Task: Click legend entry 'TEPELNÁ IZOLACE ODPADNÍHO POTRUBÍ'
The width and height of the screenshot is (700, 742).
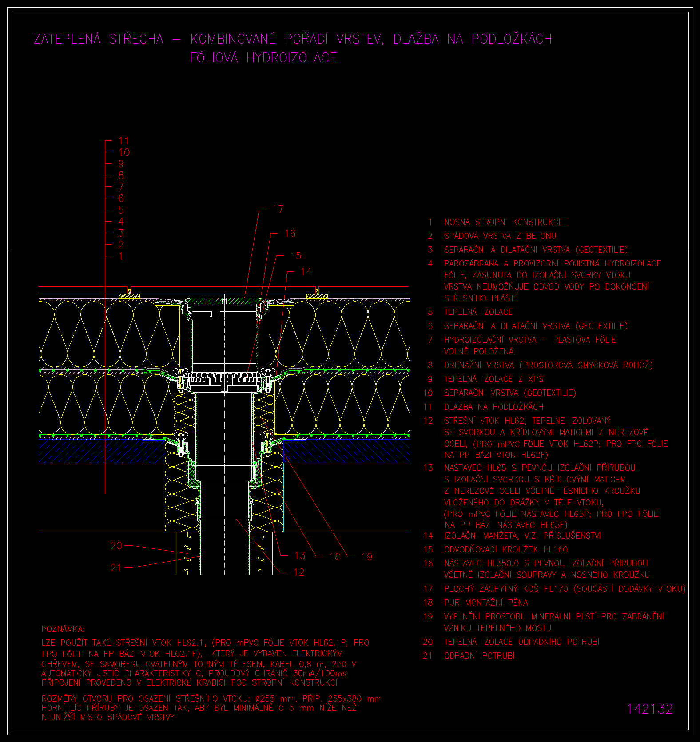Action: point(521,642)
